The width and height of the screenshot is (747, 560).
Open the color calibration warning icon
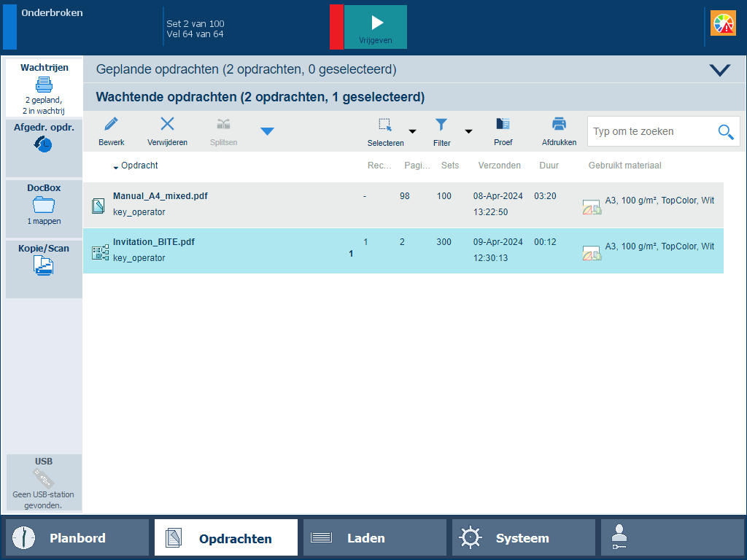pos(723,23)
